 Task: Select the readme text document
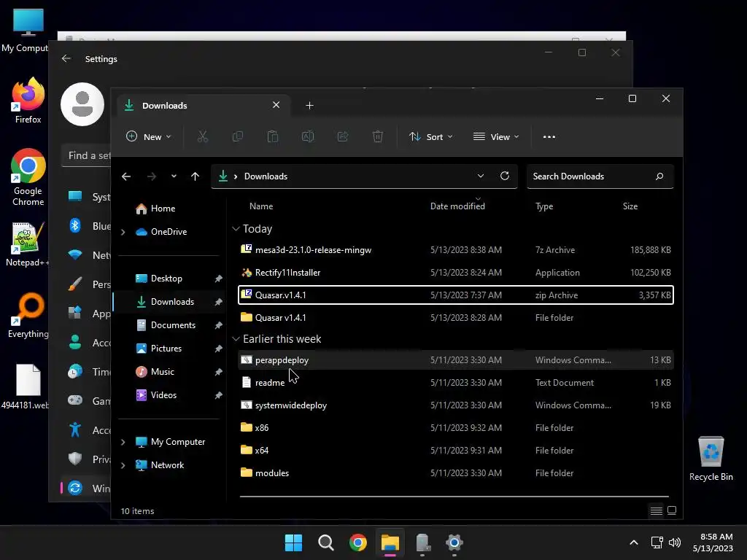pyautogui.click(x=455, y=382)
